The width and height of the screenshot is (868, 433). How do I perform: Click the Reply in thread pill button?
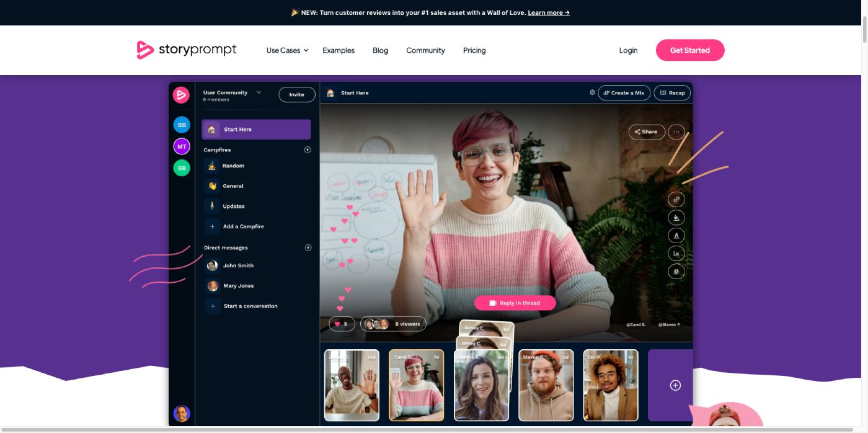pos(515,303)
